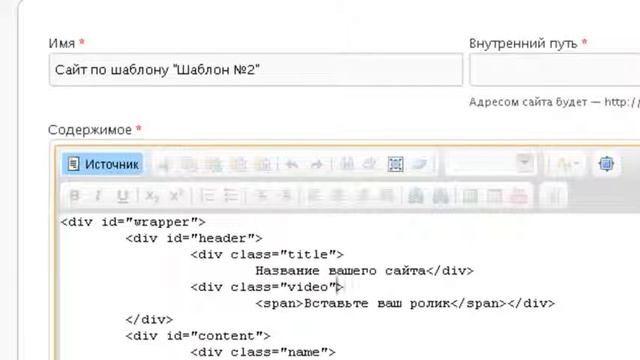Click the Cut scissors icon
This screenshot has height=360, width=640.
(164, 164)
